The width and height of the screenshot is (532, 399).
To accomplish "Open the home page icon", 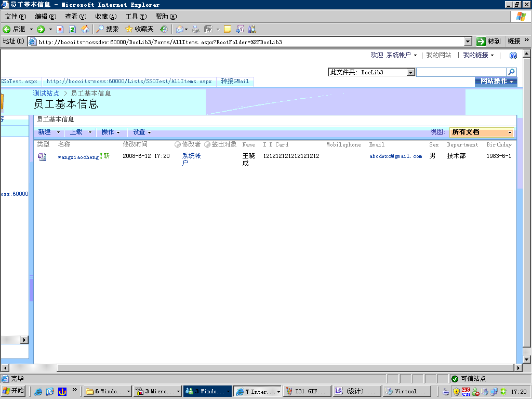I will pyautogui.click(x=85, y=29).
